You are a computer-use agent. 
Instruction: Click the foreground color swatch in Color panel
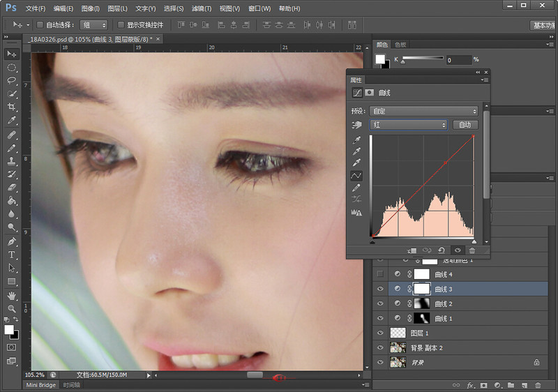pos(380,59)
